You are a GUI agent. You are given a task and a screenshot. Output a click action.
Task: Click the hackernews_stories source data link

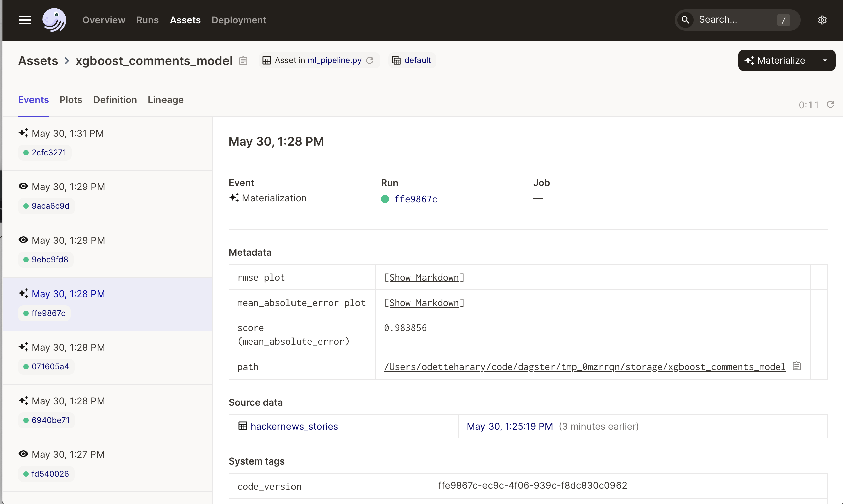point(294,426)
